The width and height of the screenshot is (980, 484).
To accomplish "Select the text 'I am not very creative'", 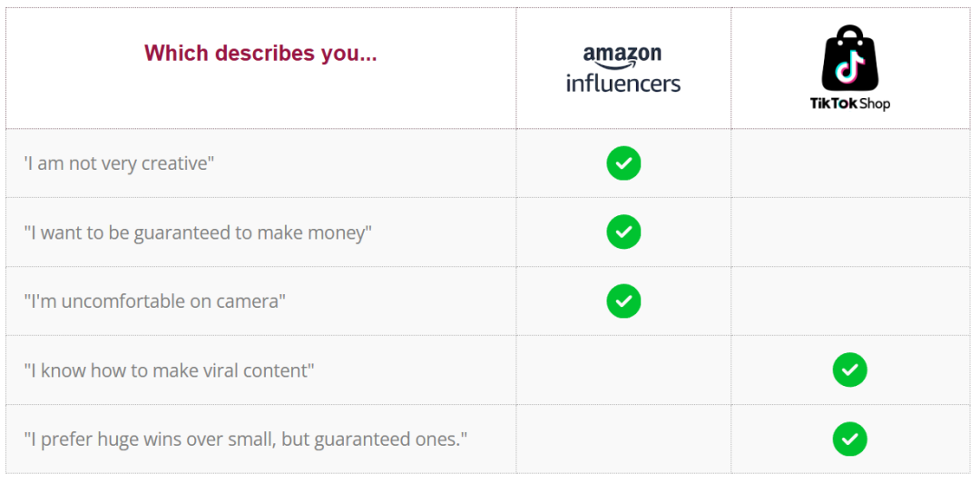I will coord(119,163).
